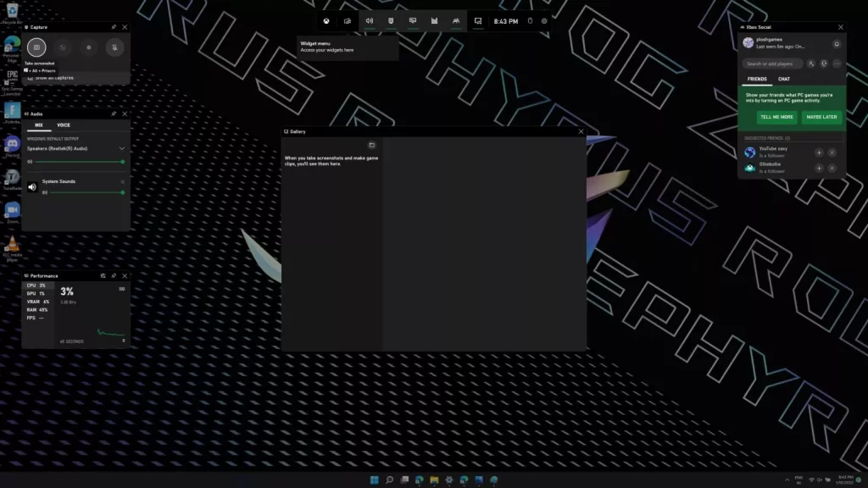Favorite System Sounds with the star icon
The image size is (868, 488).
click(122, 181)
